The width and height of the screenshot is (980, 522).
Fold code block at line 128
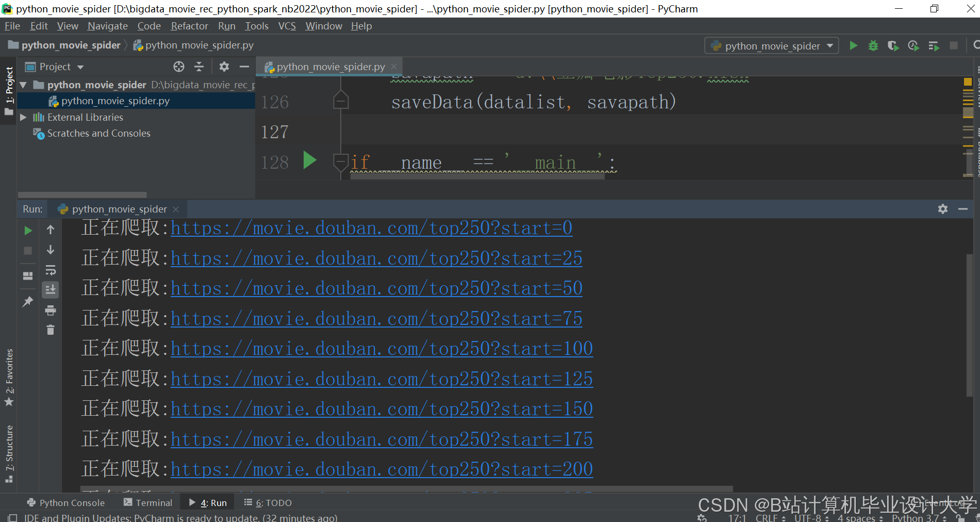pos(341,162)
